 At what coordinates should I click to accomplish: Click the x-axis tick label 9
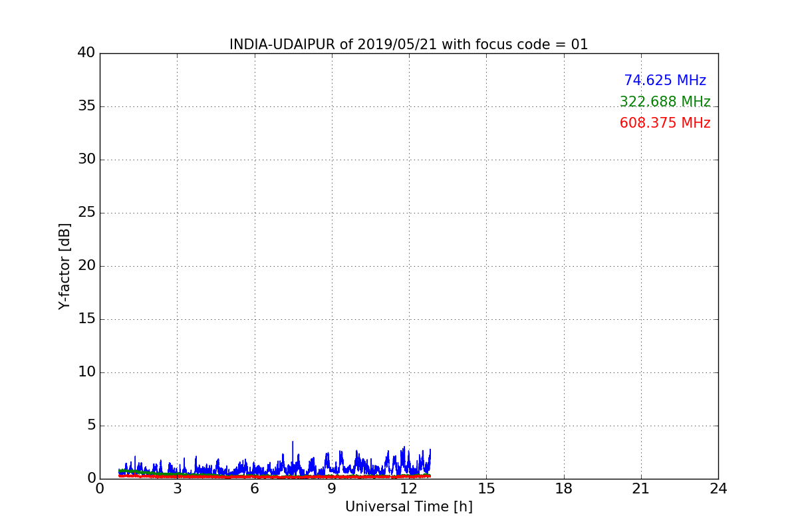(332, 489)
